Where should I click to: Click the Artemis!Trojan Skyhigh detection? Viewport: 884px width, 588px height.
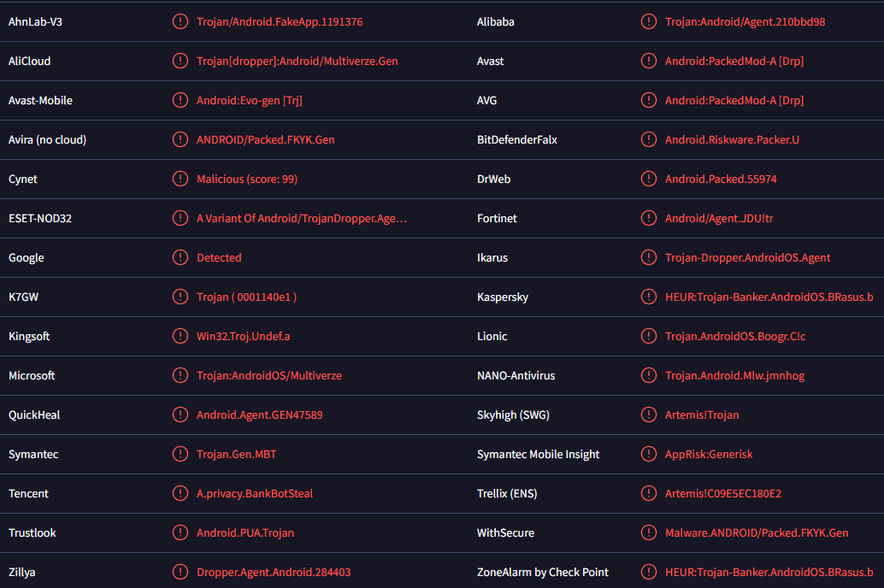[702, 415]
